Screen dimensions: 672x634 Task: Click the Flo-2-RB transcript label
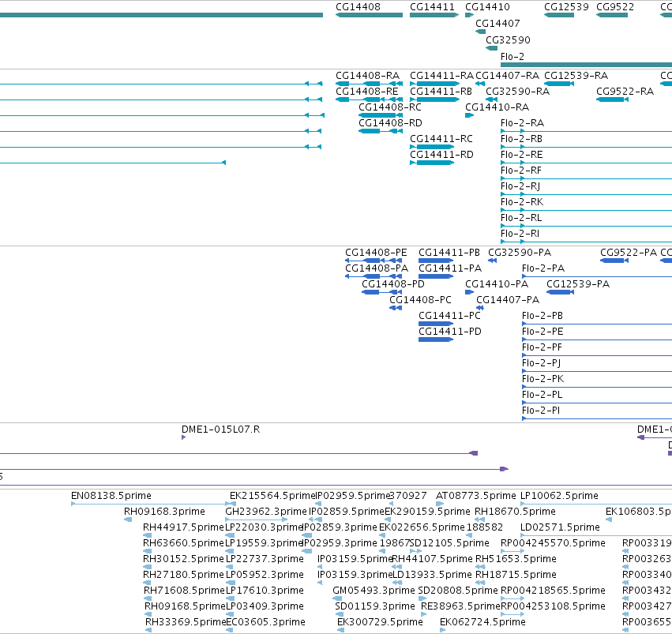click(522, 139)
